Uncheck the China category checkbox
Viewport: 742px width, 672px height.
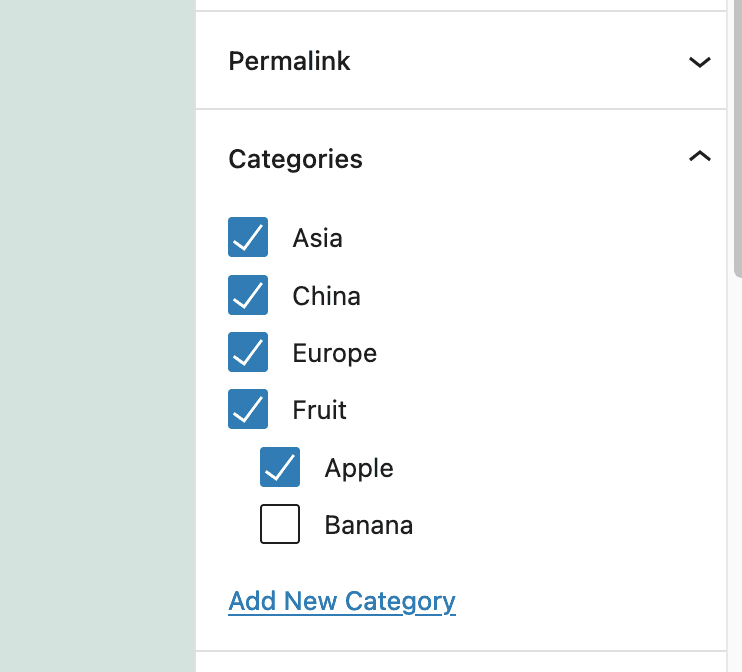[x=248, y=295]
